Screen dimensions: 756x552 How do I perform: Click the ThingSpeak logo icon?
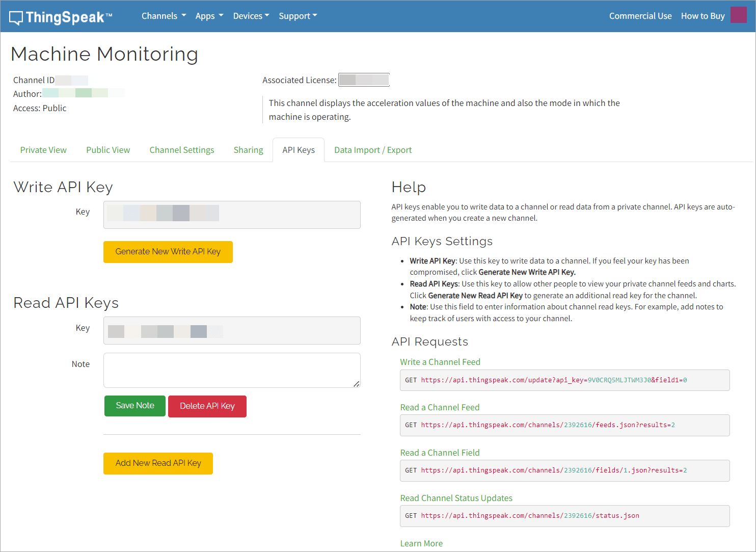point(16,16)
